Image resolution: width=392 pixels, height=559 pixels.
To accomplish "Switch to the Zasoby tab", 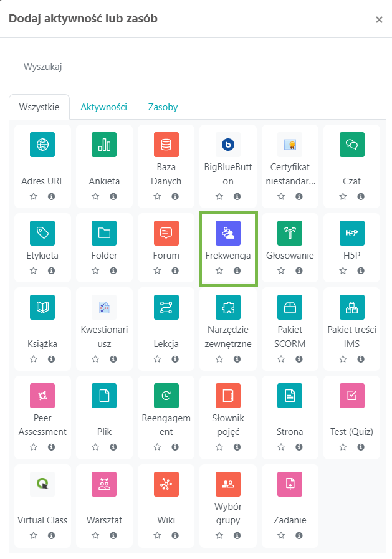I will [163, 107].
